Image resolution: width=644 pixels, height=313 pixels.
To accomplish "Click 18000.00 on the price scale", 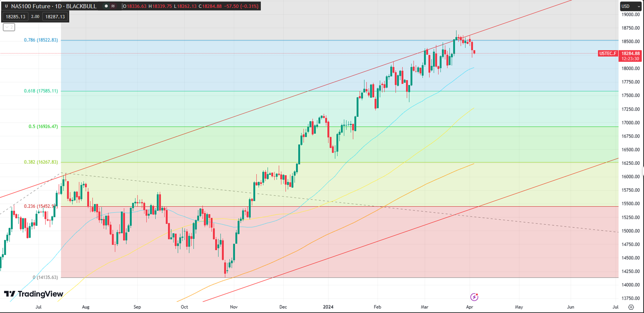I will [x=631, y=68].
